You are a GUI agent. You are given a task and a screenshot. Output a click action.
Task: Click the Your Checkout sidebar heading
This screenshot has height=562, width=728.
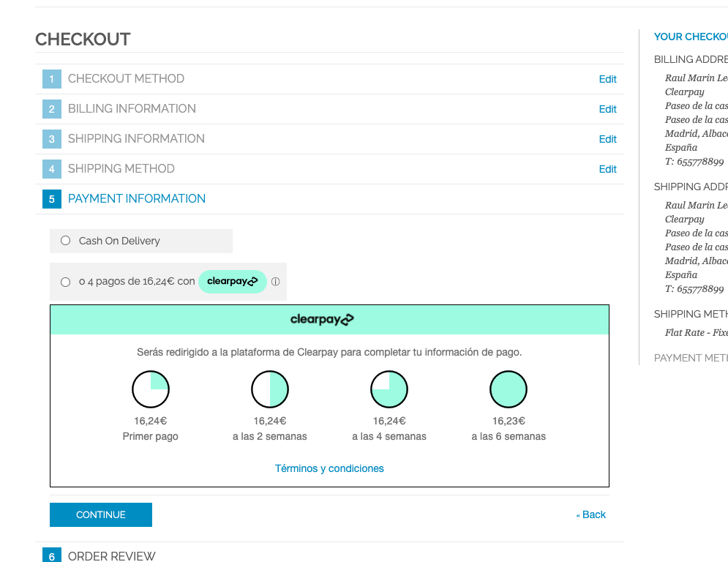tap(691, 37)
